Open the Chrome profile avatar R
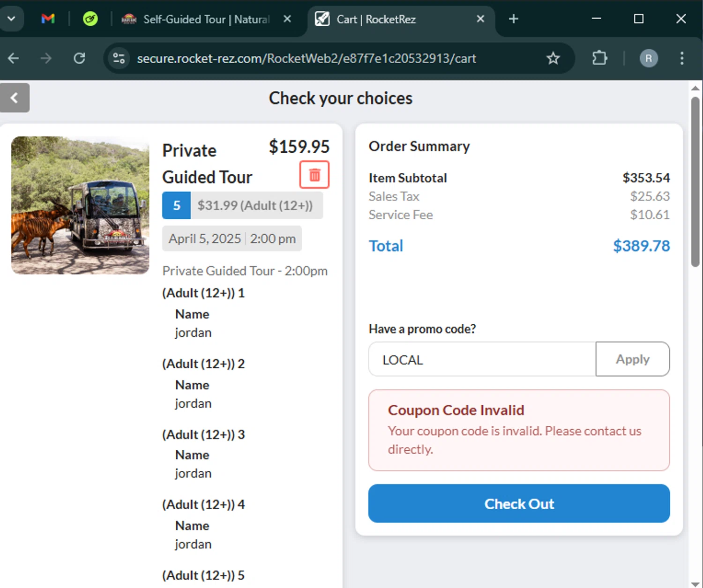The image size is (703, 588). [649, 58]
